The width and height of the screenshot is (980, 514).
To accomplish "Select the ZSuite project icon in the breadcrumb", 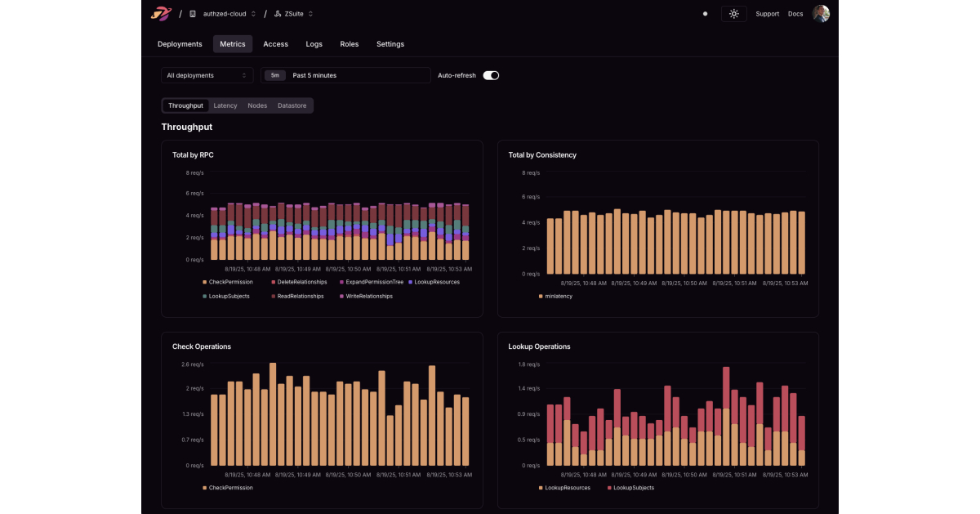I will 278,14.
